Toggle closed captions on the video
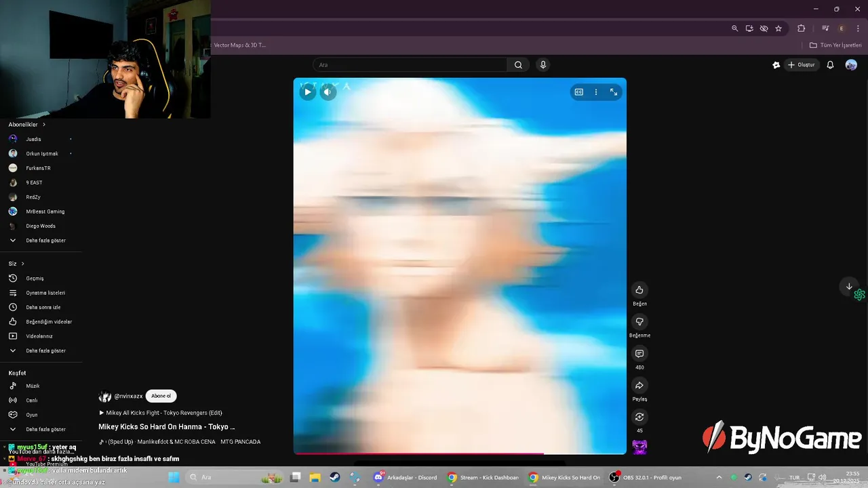The image size is (868, 488). (579, 91)
